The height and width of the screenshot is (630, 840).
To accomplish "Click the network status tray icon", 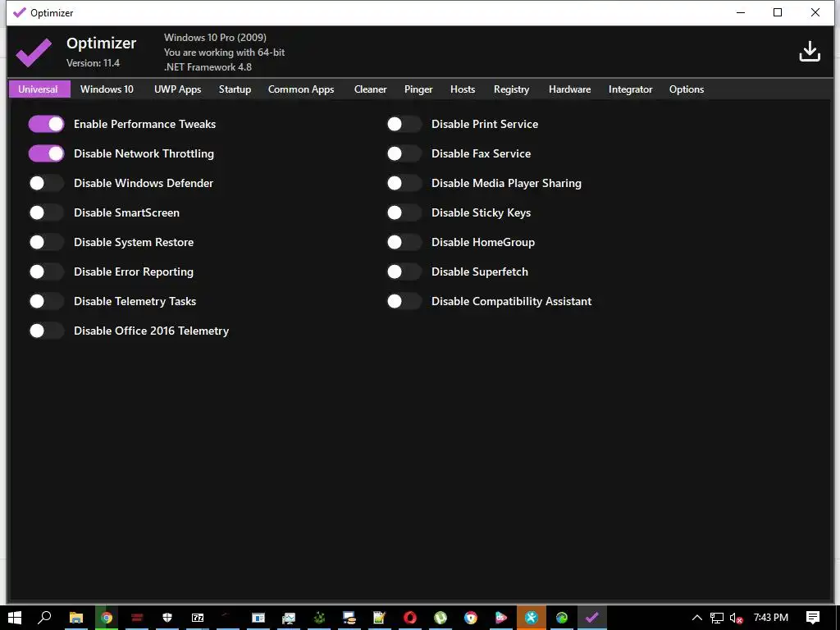I will (x=717, y=618).
